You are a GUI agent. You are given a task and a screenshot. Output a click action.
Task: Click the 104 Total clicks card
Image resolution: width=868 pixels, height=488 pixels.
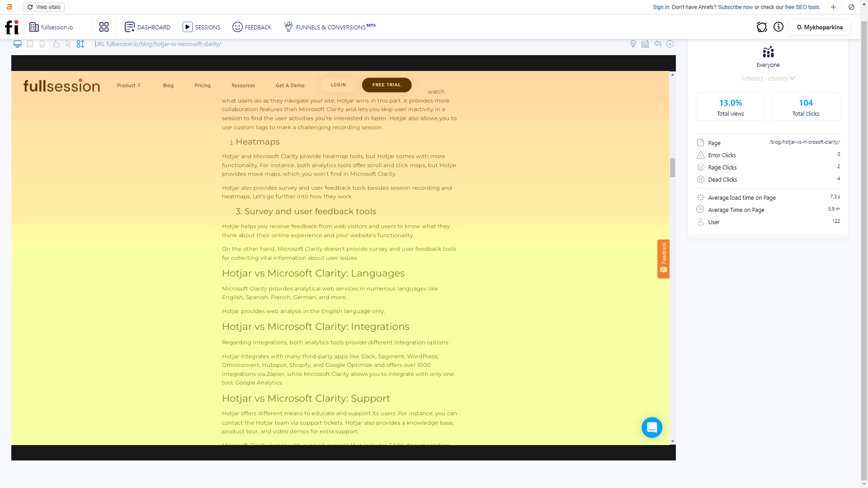806,107
